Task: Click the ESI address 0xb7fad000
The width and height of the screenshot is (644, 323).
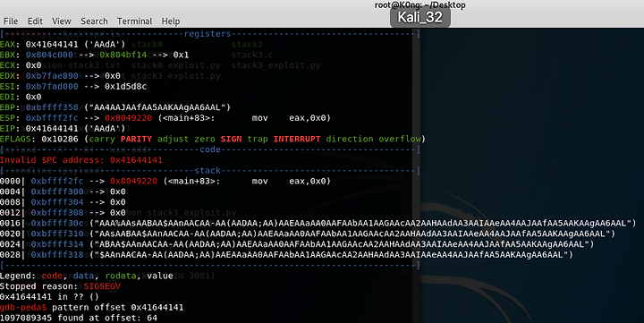Action: 52,87
